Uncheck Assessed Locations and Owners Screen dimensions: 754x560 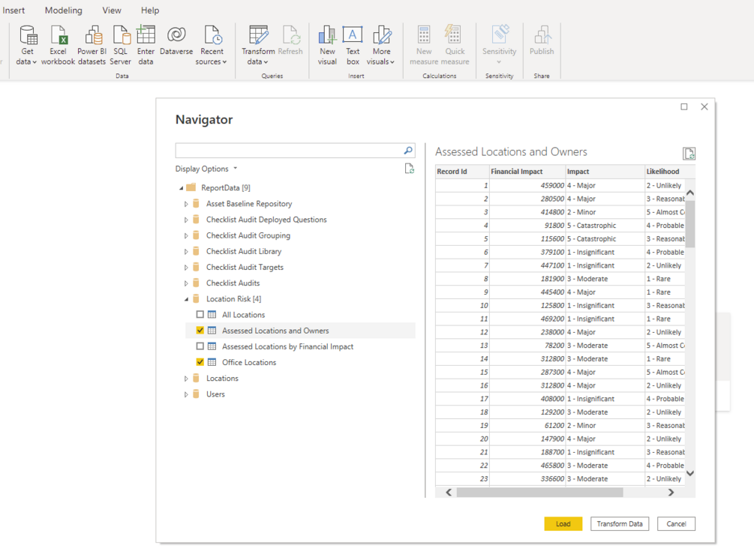pyautogui.click(x=200, y=331)
